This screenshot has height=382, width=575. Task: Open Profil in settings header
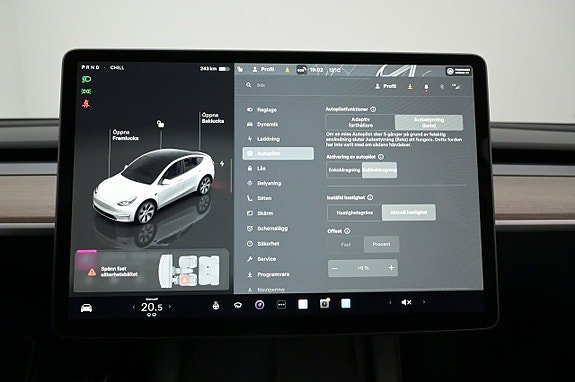(385, 86)
